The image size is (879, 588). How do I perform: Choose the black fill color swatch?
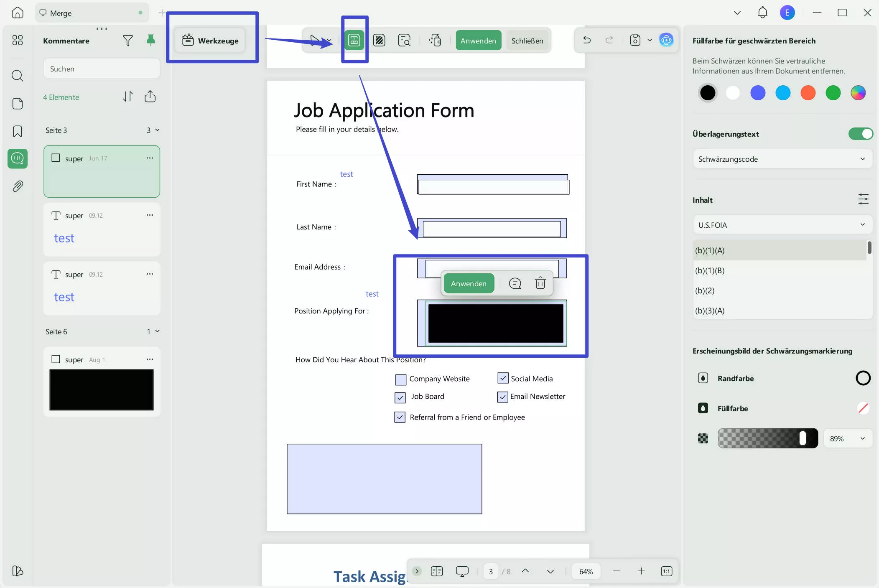pyautogui.click(x=708, y=93)
